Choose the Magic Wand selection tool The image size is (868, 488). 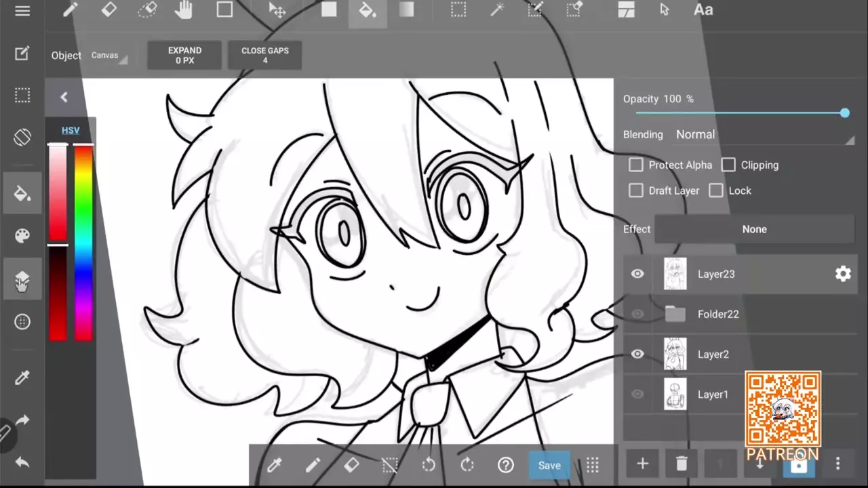click(x=497, y=10)
